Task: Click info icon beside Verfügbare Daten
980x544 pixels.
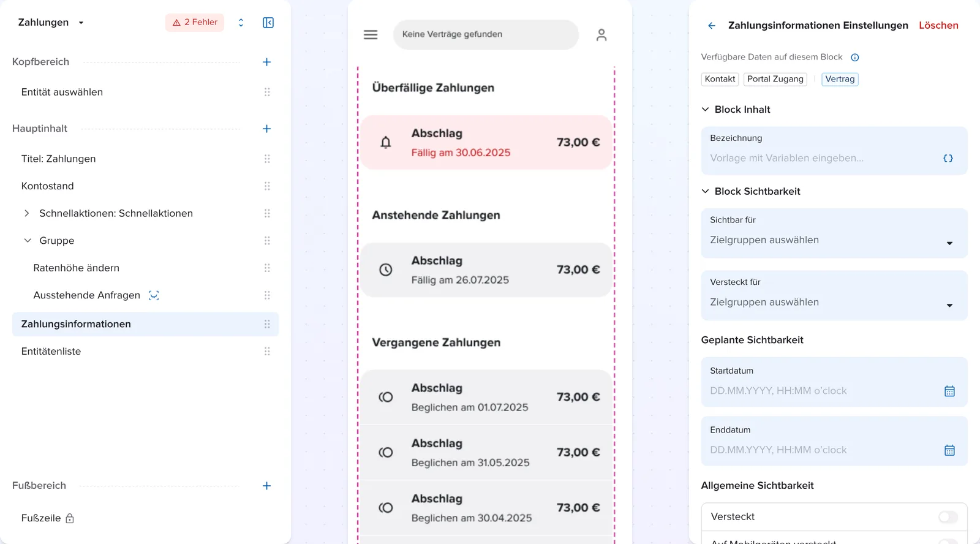Action: click(855, 58)
